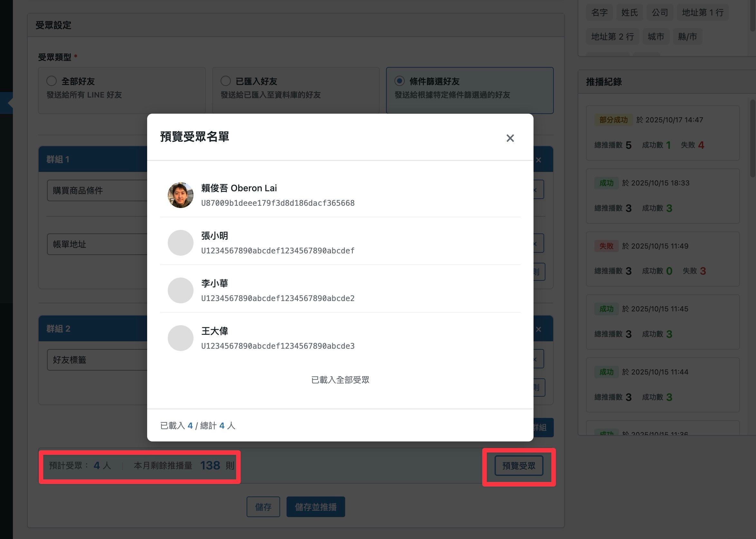
Task: Open the 好友標籤 dropdown
Action: pos(97,360)
